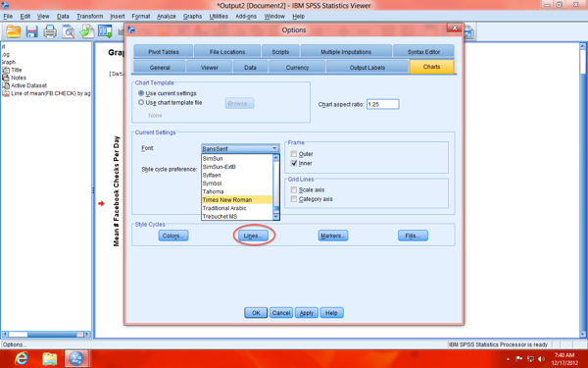Click the Open file folder icon
The image size is (588, 368).
pyautogui.click(x=13, y=31)
